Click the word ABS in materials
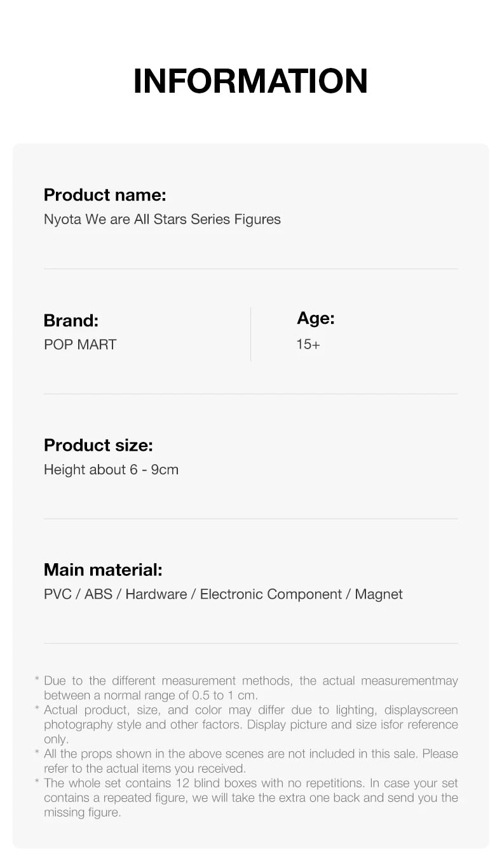 (x=98, y=594)
